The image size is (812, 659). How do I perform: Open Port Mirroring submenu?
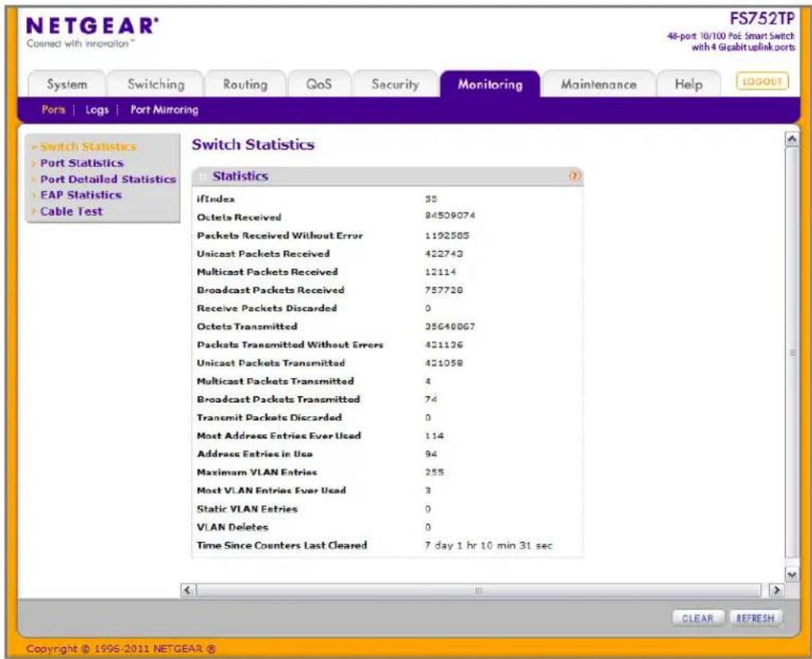pyautogui.click(x=164, y=110)
